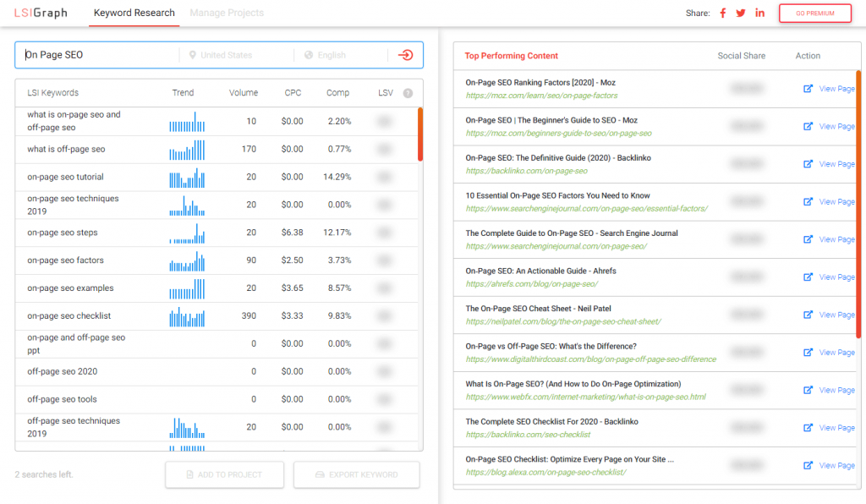
Task: Sort by CPC column header
Action: 293,93
